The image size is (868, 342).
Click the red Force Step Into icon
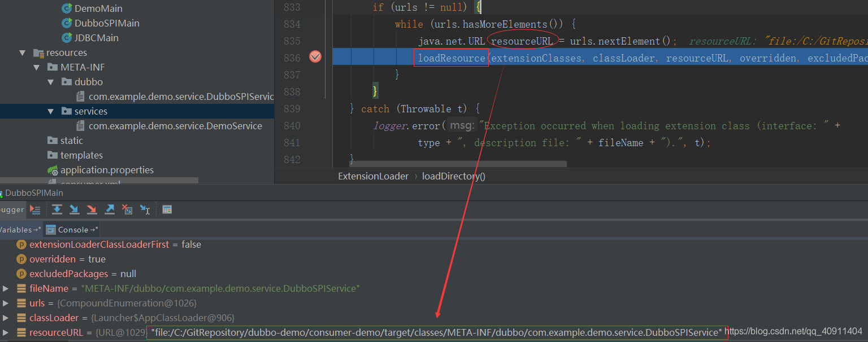[x=92, y=209]
